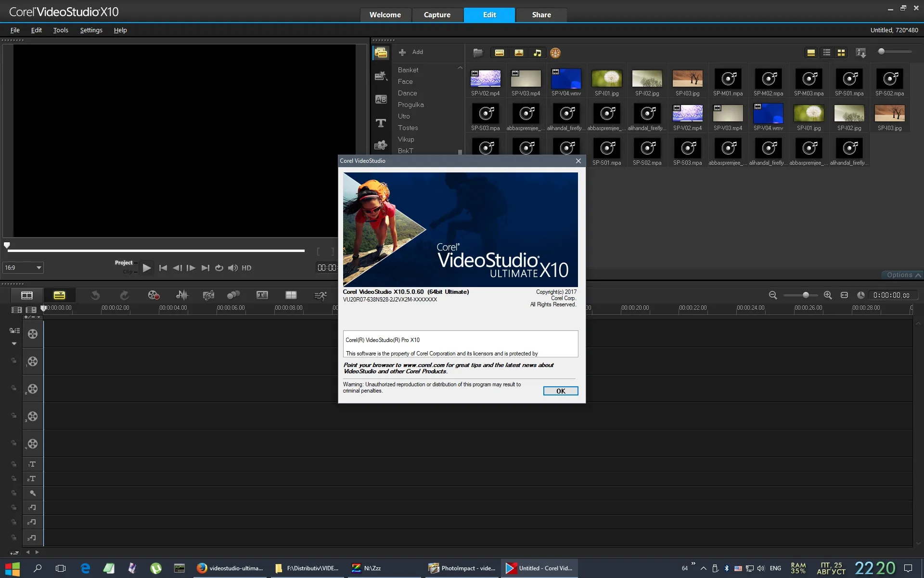
Task: Open the Help menu
Action: click(120, 30)
